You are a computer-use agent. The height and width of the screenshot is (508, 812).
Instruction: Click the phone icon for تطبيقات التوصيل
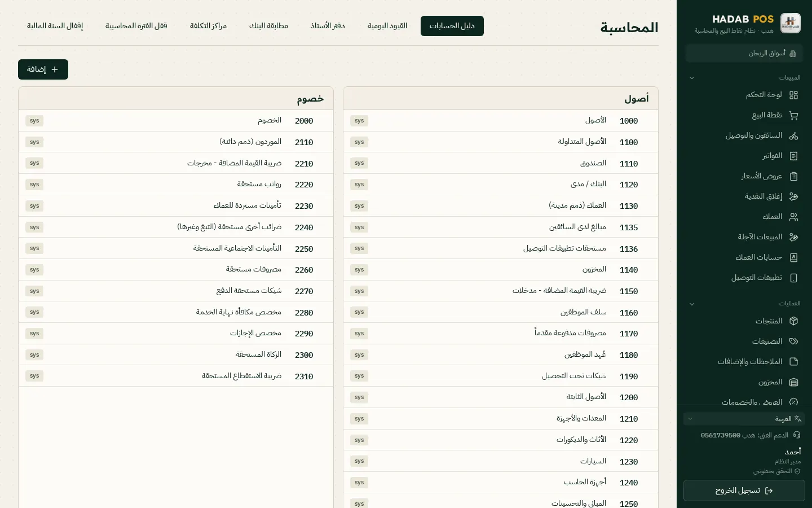(x=793, y=278)
